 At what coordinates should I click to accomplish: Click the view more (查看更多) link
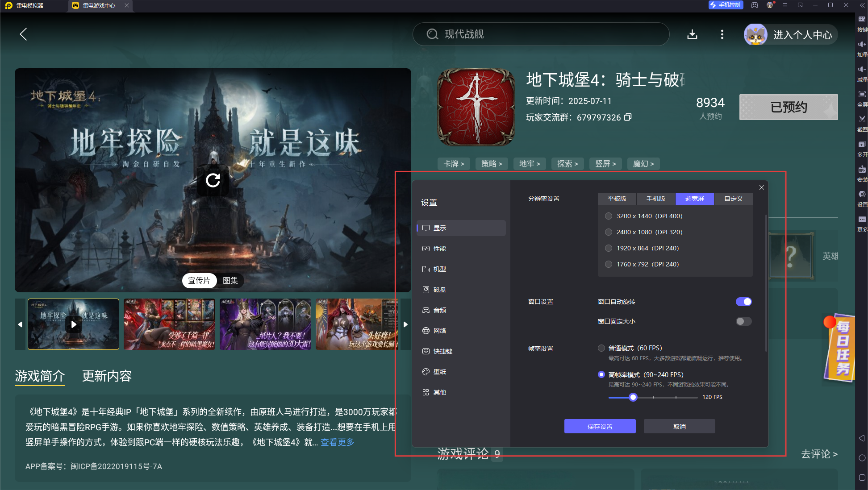click(338, 442)
